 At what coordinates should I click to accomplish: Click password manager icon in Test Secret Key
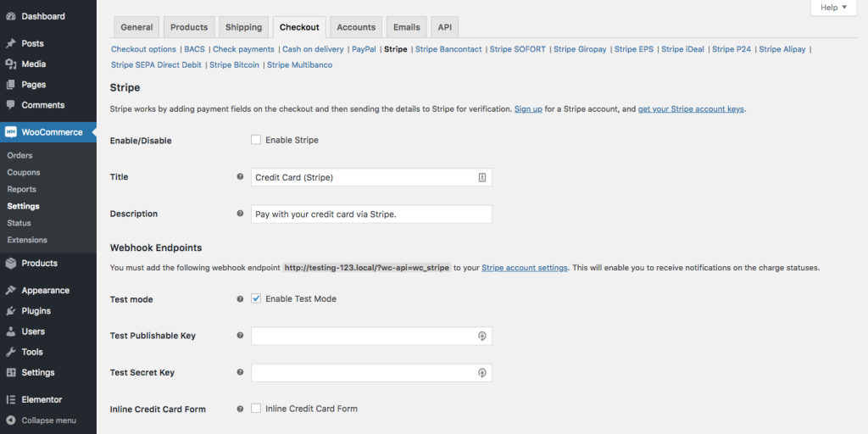pyautogui.click(x=482, y=373)
